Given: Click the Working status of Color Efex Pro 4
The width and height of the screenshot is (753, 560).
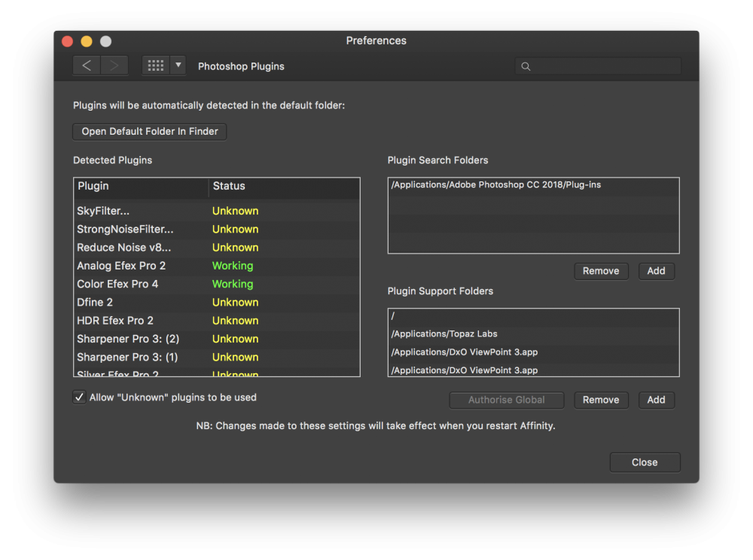Looking at the screenshot, I should [233, 284].
